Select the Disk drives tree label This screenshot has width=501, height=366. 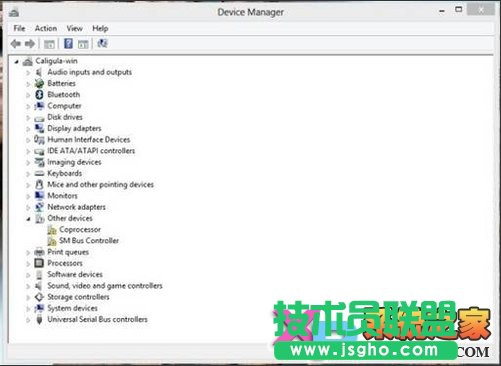click(x=65, y=117)
